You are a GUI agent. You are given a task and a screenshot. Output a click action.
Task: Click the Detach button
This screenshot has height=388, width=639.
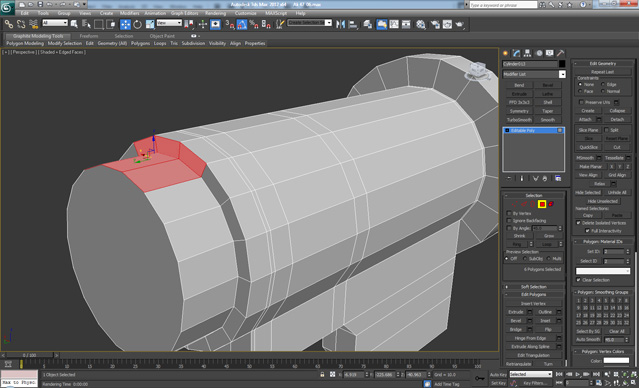617,119
